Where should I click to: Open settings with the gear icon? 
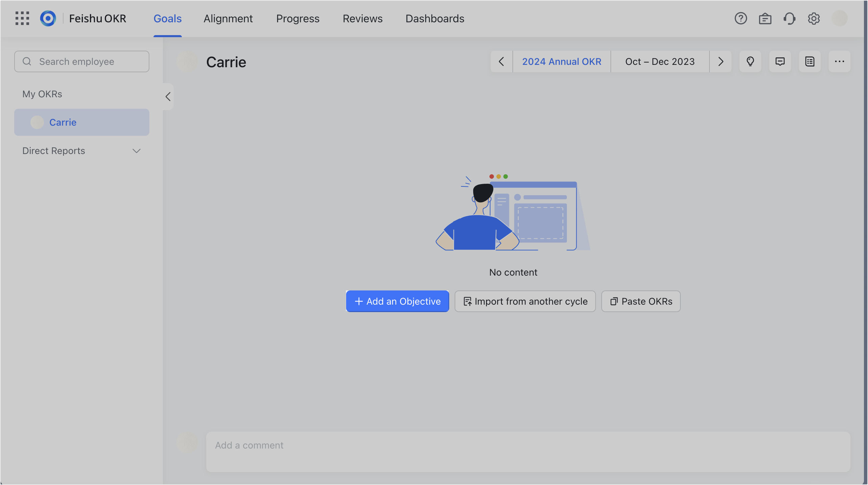coord(814,19)
